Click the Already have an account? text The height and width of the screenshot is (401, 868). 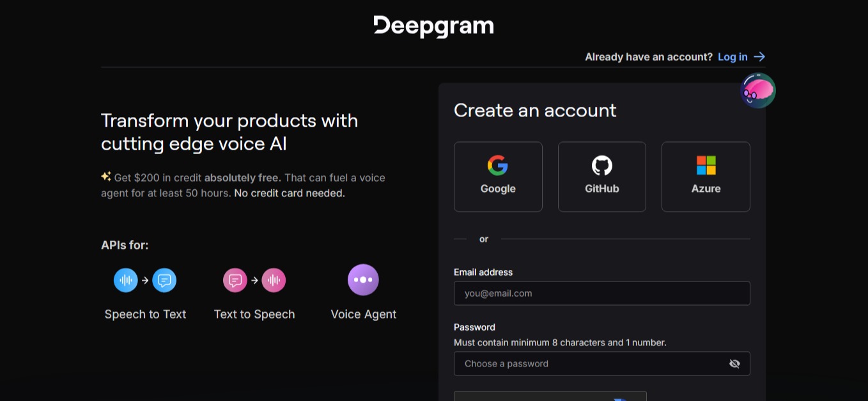click(649, 57)
